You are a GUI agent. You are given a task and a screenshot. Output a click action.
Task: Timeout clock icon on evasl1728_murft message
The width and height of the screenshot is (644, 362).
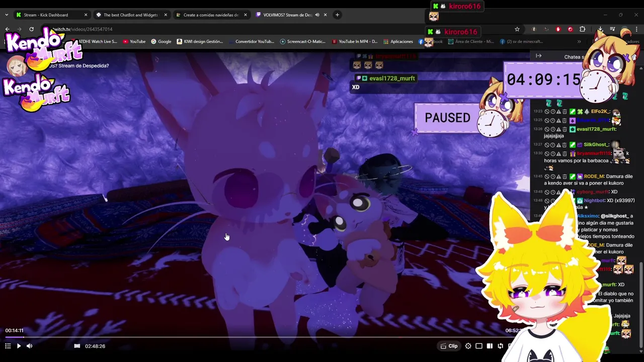pyautogui.click(x=553, y=129)
